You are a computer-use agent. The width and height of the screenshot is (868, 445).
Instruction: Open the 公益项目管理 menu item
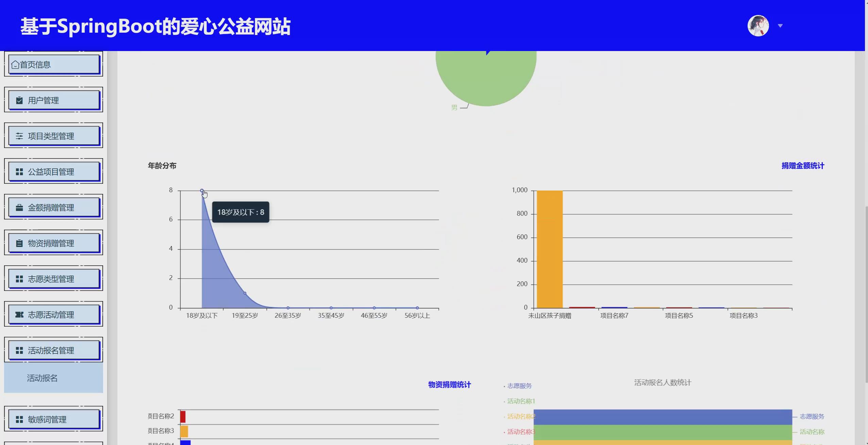54,171
